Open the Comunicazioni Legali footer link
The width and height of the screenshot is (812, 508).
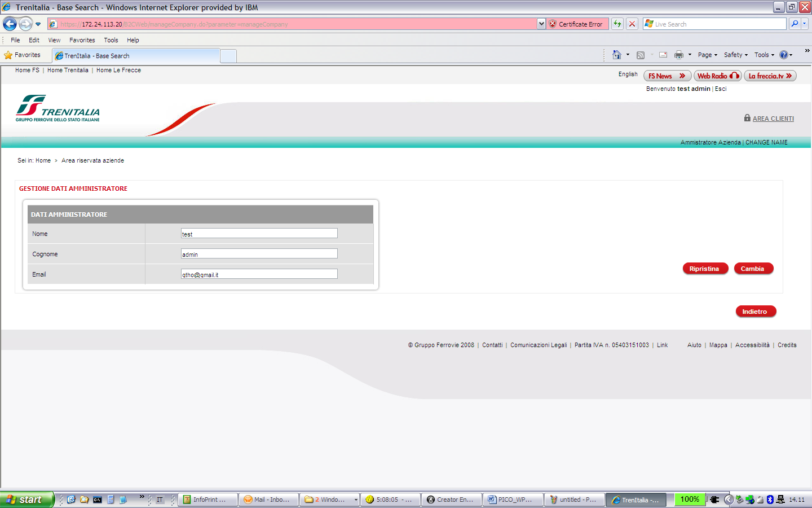click(539, 345)
